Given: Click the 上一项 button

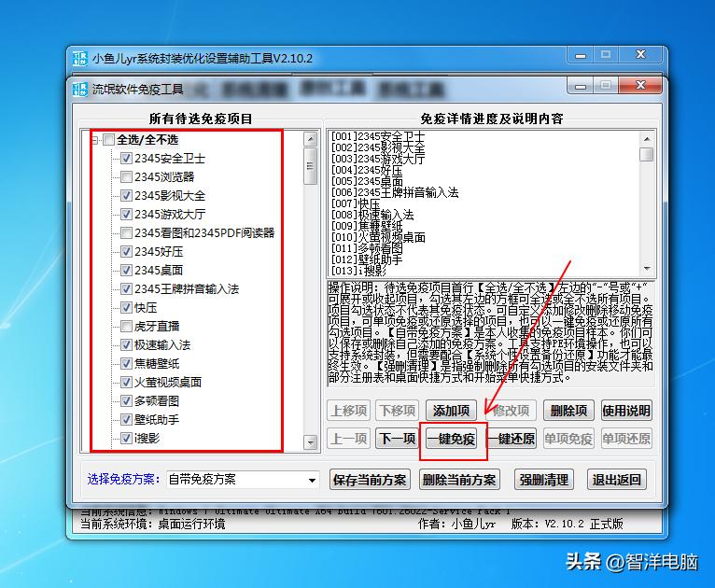Looking at the screenshot, I should click(349, 439).
